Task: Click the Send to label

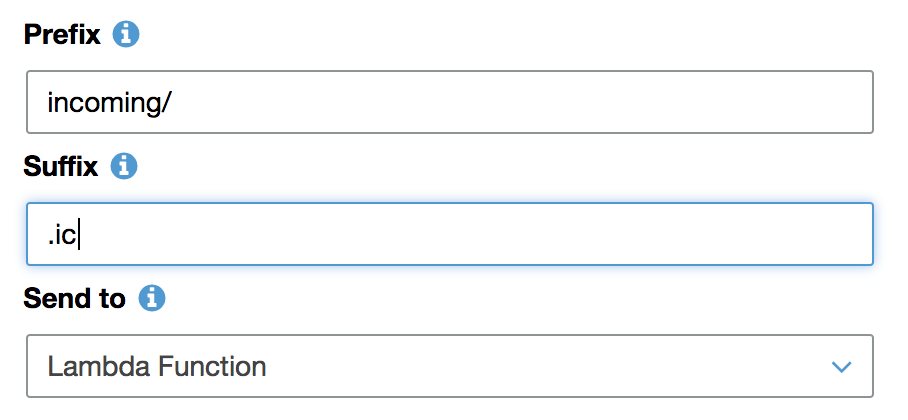Action: click(x=75, y=297)
